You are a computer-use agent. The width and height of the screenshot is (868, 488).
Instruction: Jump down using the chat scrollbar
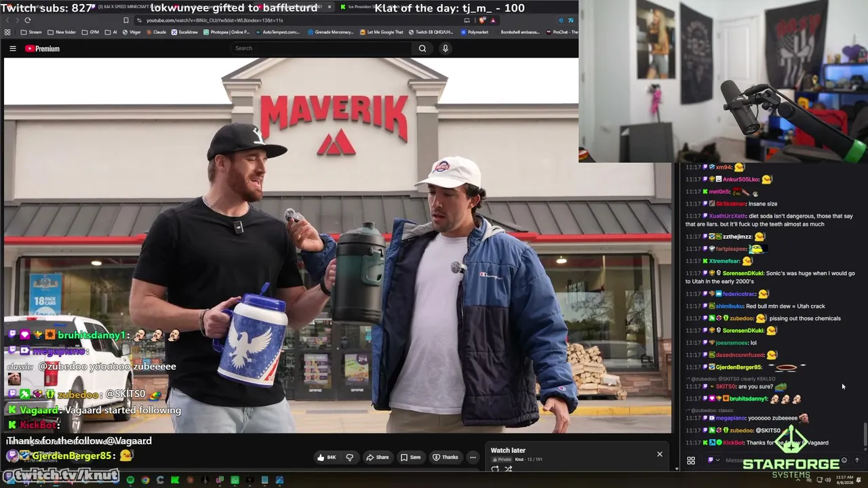coord(865,434)
